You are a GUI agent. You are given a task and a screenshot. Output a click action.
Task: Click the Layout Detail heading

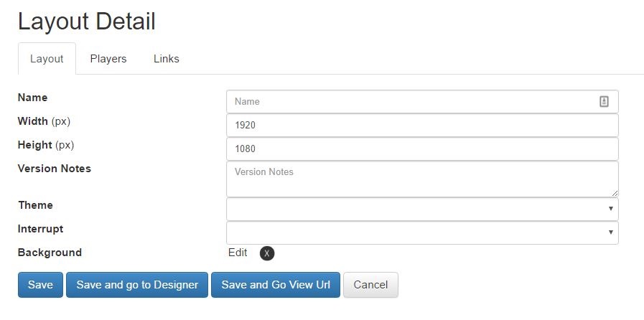point(87,22)
